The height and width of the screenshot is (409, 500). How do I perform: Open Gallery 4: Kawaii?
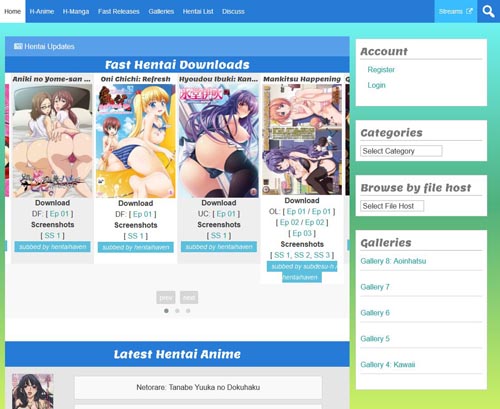388,365
